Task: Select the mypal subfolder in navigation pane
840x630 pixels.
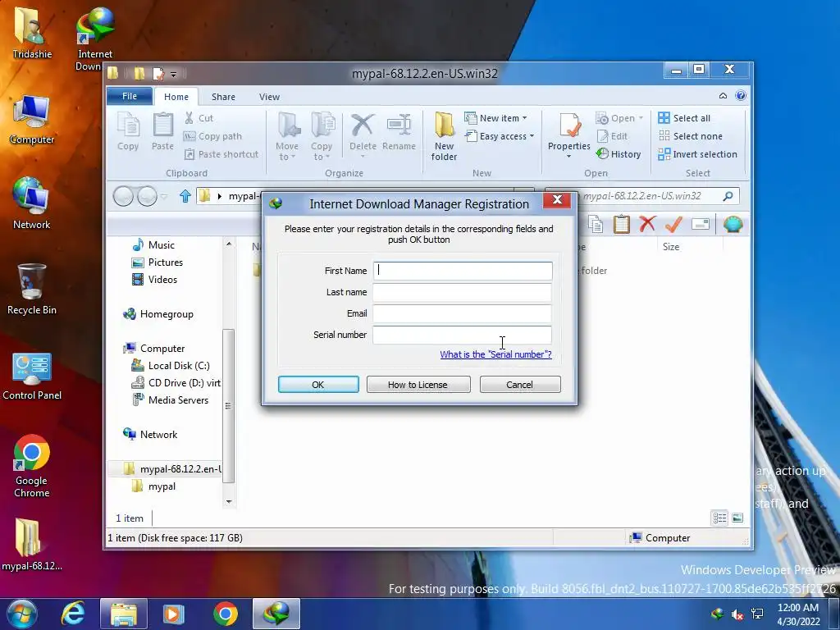Action: click(154, 486)
